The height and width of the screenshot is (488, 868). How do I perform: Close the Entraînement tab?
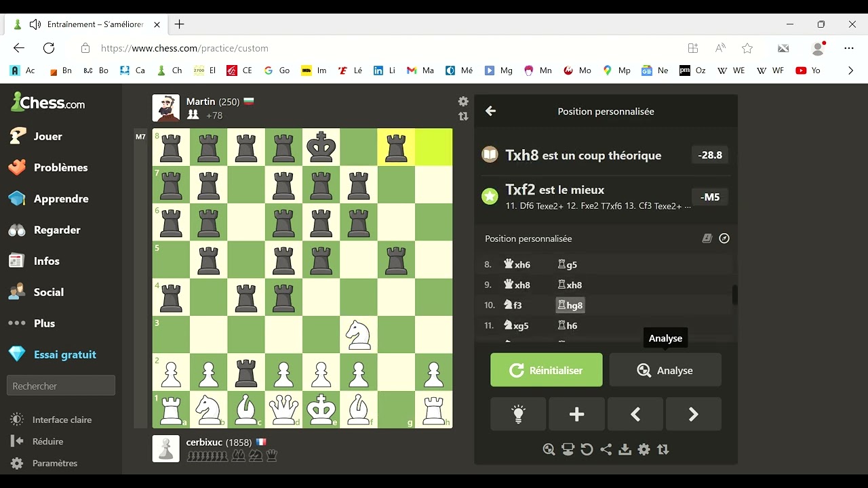coord(157,24)
